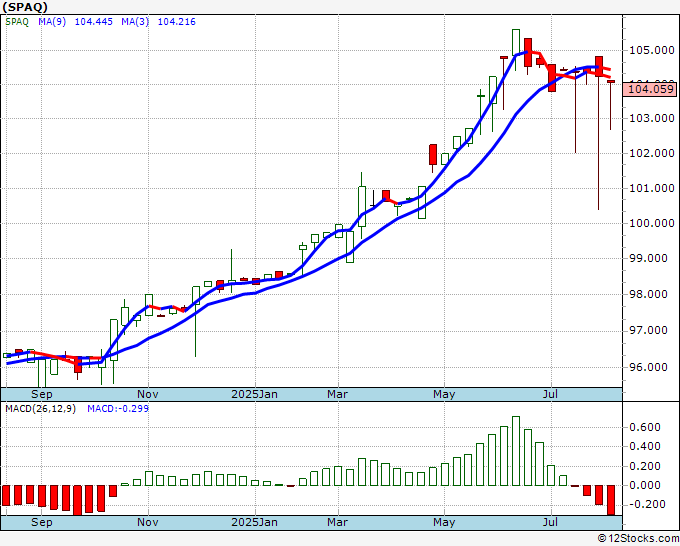Click the 103.000 price axis label
The height and width of the screenshot is (546, 680).
coord(652,118)
